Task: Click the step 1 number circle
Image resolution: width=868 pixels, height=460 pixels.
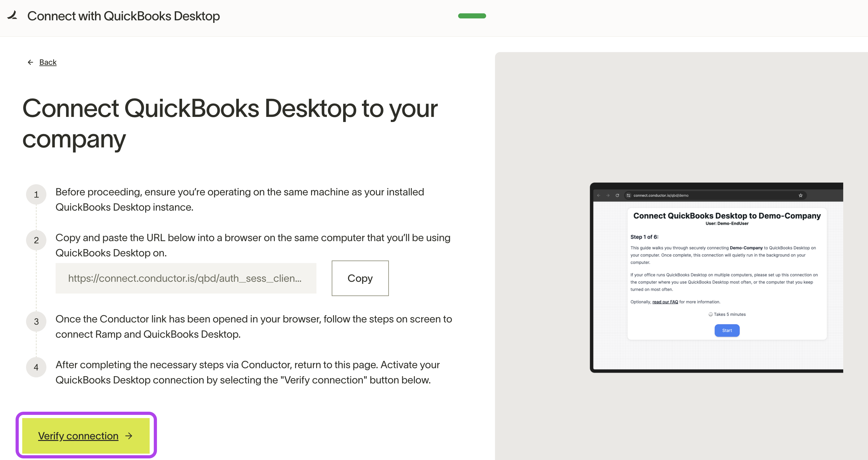Action: 37,194
